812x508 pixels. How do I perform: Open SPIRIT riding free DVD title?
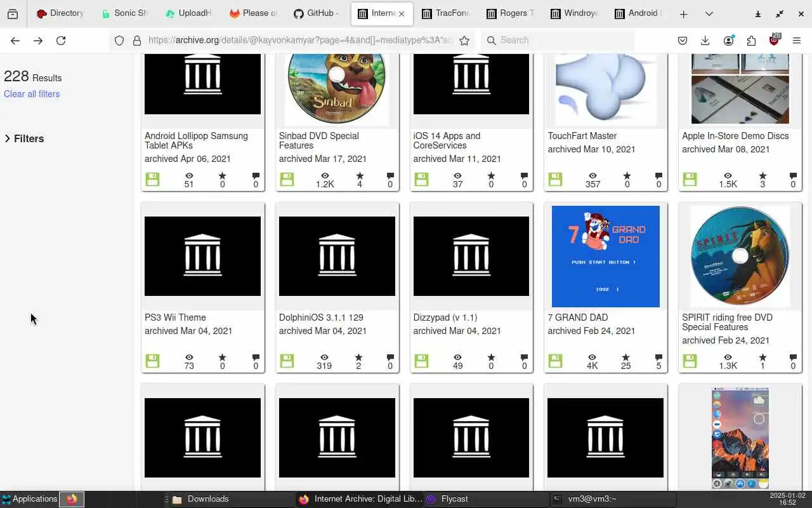click(x=727, y=322)
